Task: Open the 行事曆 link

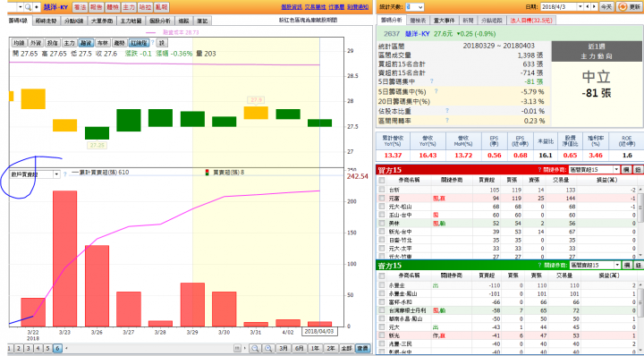Action: click(x=336, y=7)
